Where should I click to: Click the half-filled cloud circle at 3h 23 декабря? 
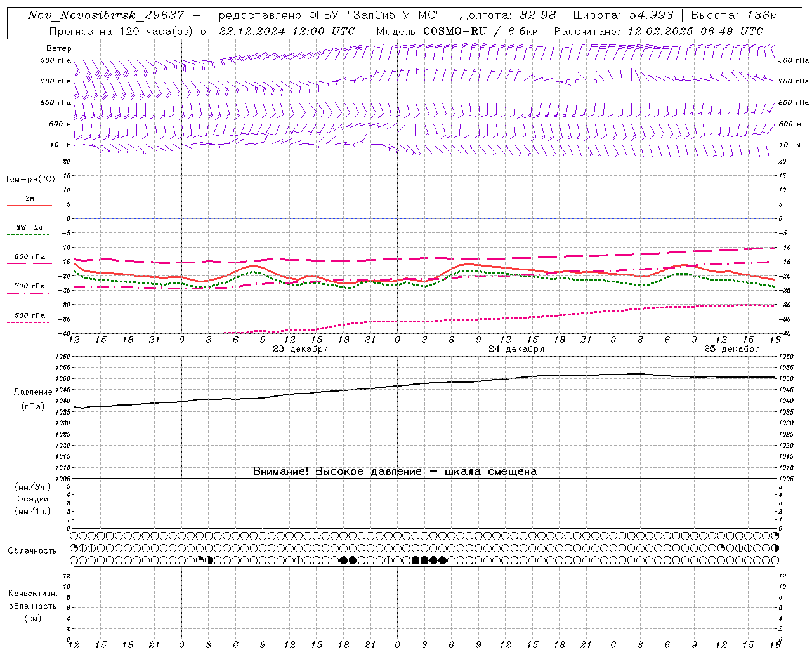click(209, 560)
